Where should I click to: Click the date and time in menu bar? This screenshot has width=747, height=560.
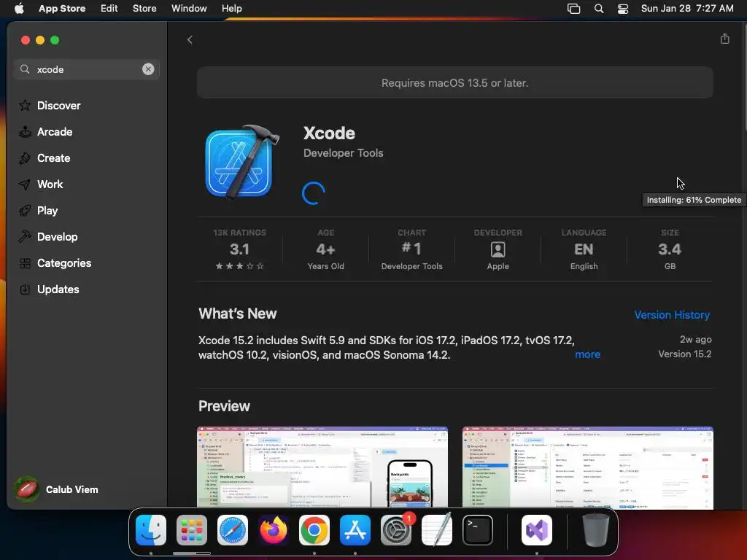pos(687,8)
